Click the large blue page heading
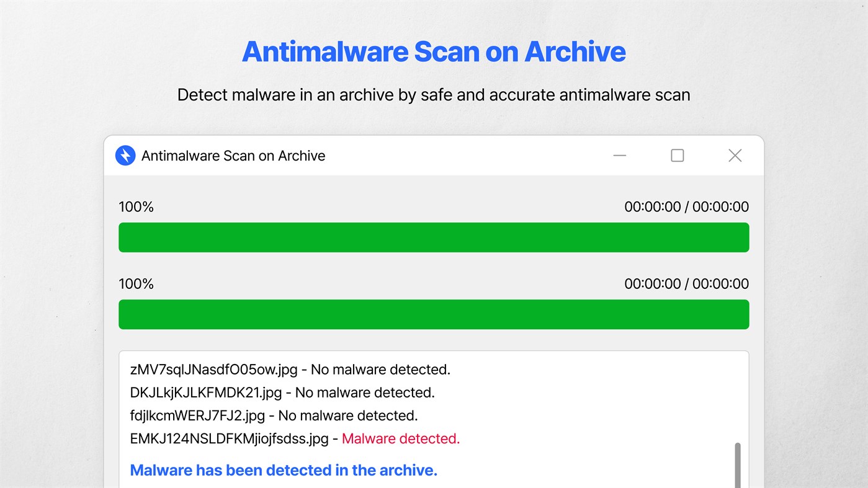868x488 pixels. click(x=434, y=51)
